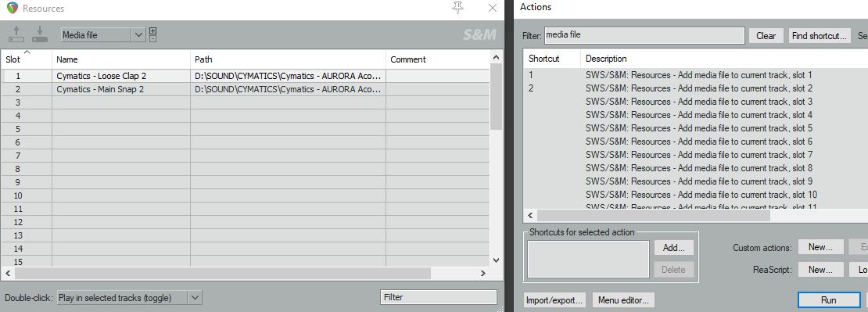Click the Actions list horizontal scrollbar thumb
This screenshot has height=312, width=868.
tap(653, 215)
